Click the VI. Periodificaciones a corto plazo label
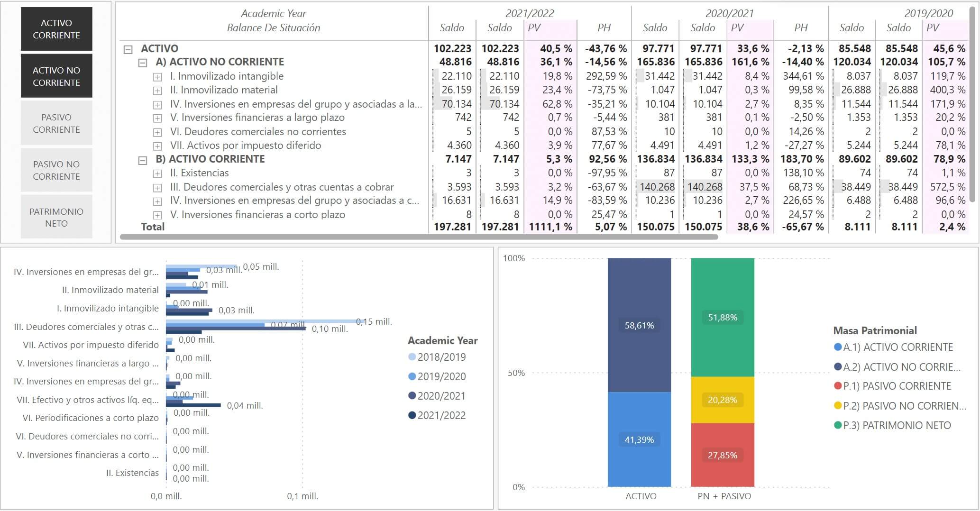 (x=91, y=418)
